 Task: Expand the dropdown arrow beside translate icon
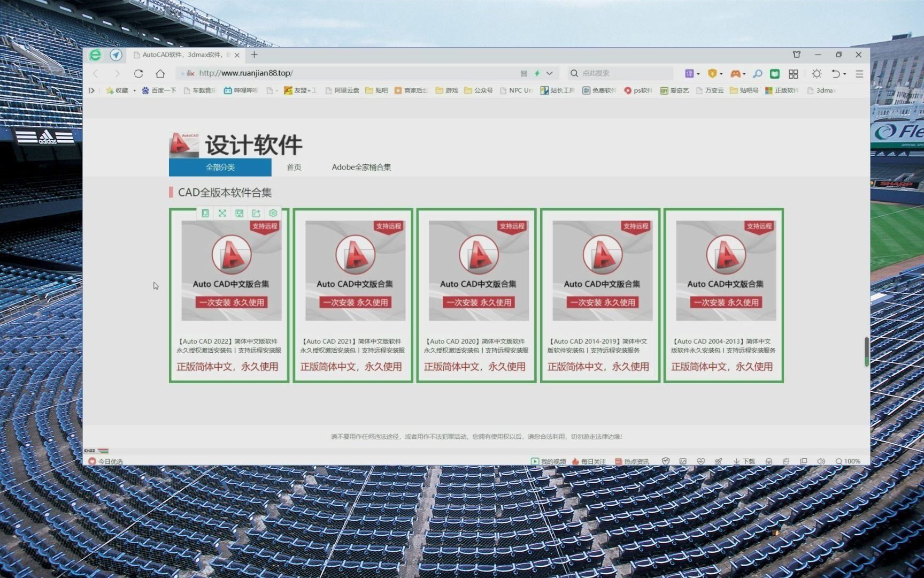(x=698, y=74)
